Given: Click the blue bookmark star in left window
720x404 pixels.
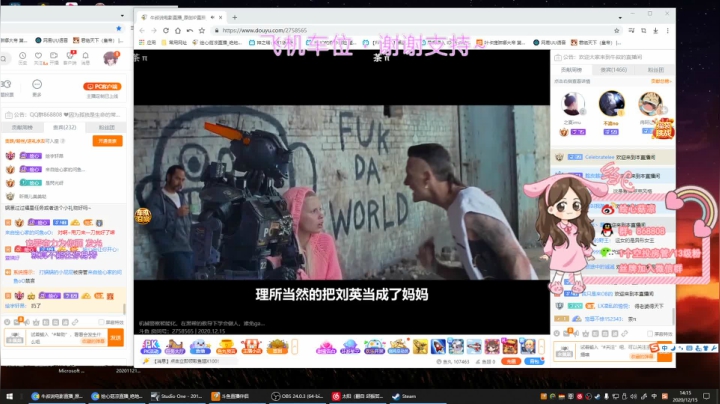Looking at the screenshot, I should [119, 28].
